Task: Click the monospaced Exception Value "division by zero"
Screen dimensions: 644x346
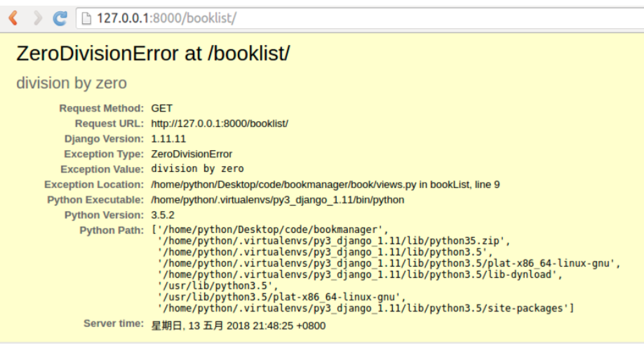Action: pos(198,168)
